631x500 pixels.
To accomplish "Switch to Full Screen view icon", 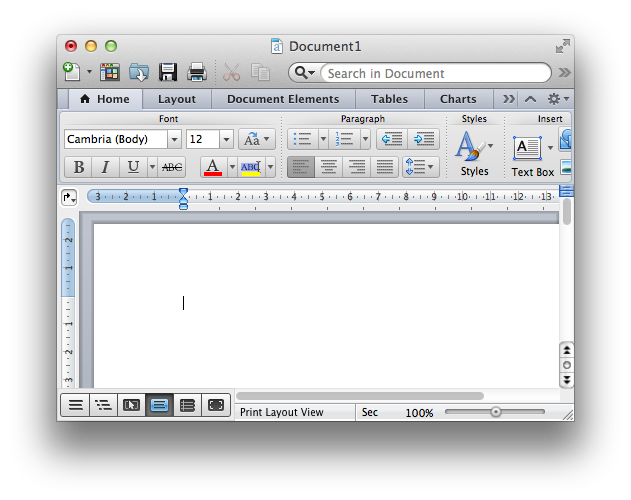I will 216,405.
